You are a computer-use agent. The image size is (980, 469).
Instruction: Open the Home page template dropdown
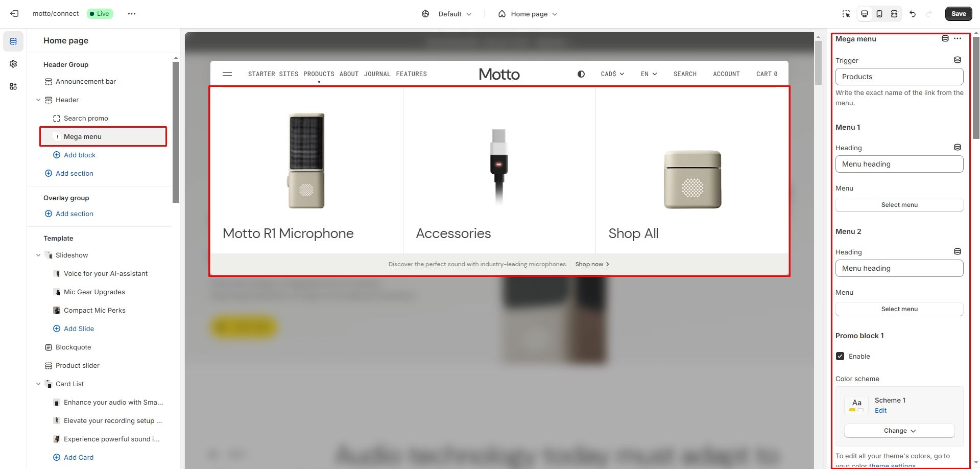click(x=528, y=14)
